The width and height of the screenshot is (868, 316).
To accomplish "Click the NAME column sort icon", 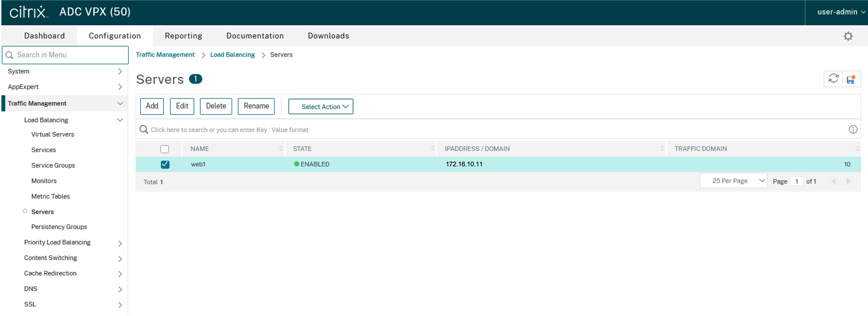I will [280, 149].
